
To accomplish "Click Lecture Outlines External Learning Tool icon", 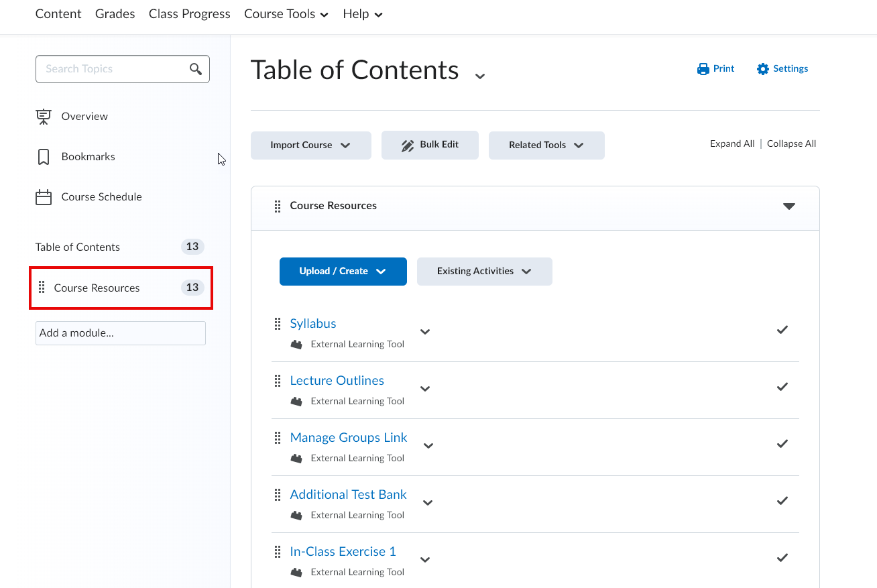I will pos(296,402).
